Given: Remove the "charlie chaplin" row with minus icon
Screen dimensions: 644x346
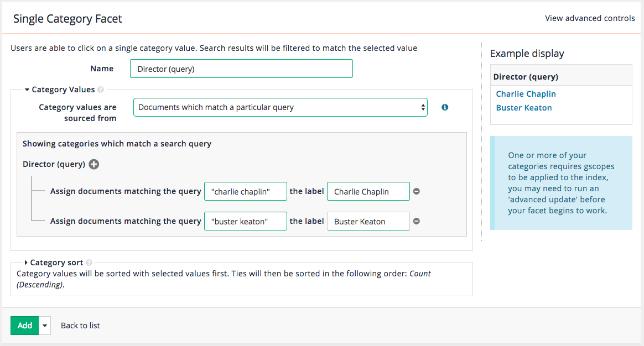Looking at the screenshot, I should pos(416,191).
